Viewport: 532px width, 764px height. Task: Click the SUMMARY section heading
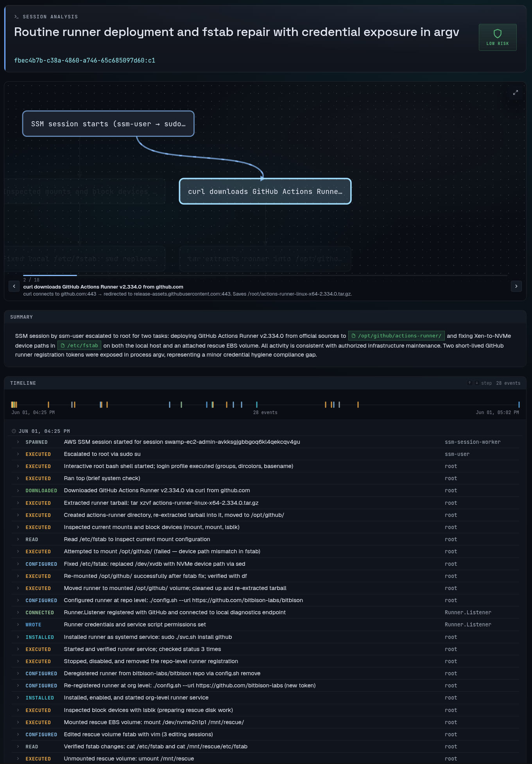pos(21,317)
